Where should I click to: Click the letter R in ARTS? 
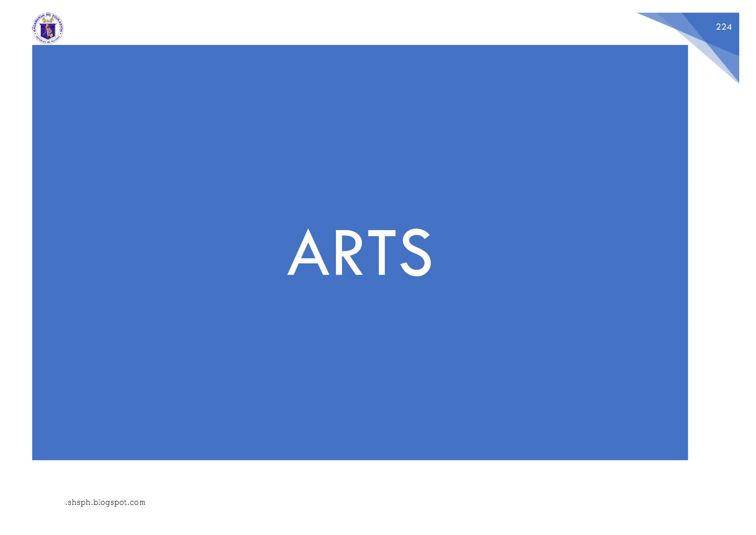[348, 253]
